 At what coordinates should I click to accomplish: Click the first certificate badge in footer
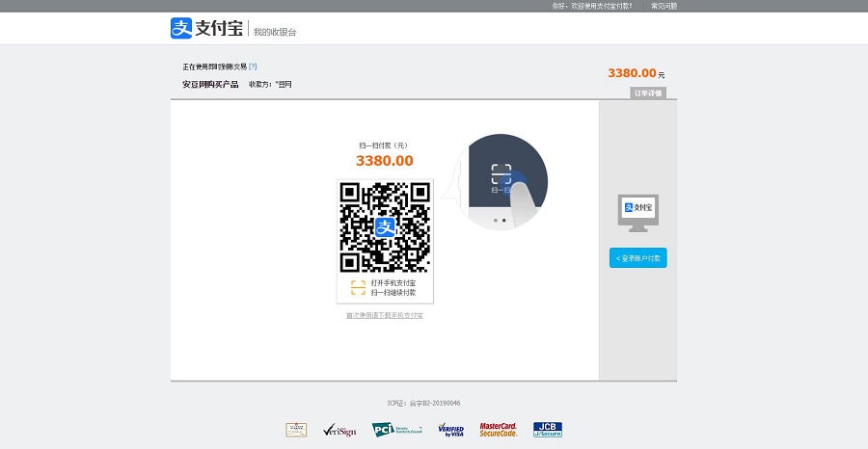(x=296, y=430)
